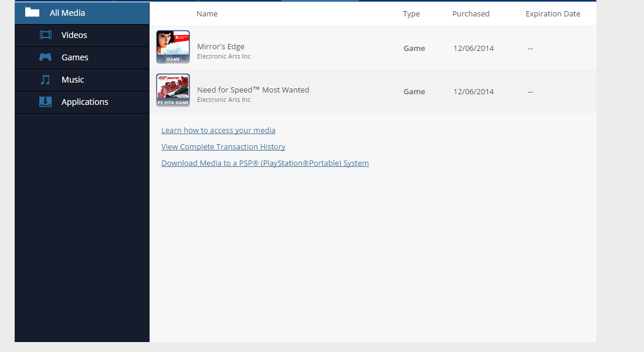Click the expiration dash in Need for Speed row
This screenshot has width=644, height=352.
point(530,92)
